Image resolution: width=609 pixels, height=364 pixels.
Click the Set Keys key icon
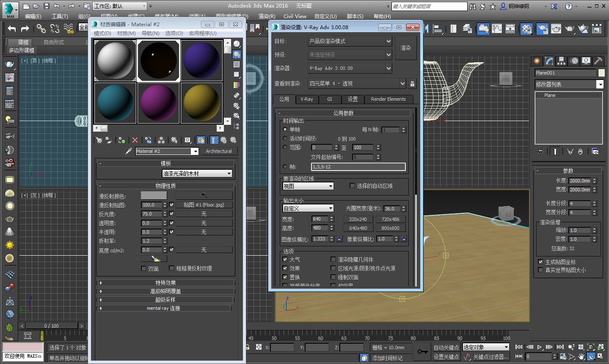(422, 352)
